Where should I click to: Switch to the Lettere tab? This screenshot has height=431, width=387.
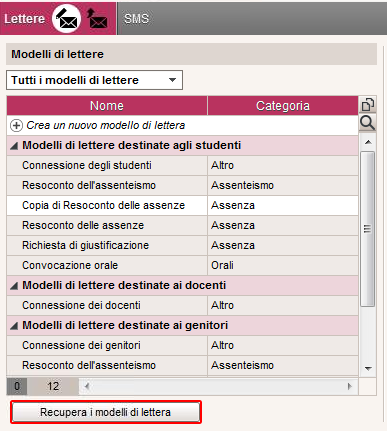coord(24,19)
